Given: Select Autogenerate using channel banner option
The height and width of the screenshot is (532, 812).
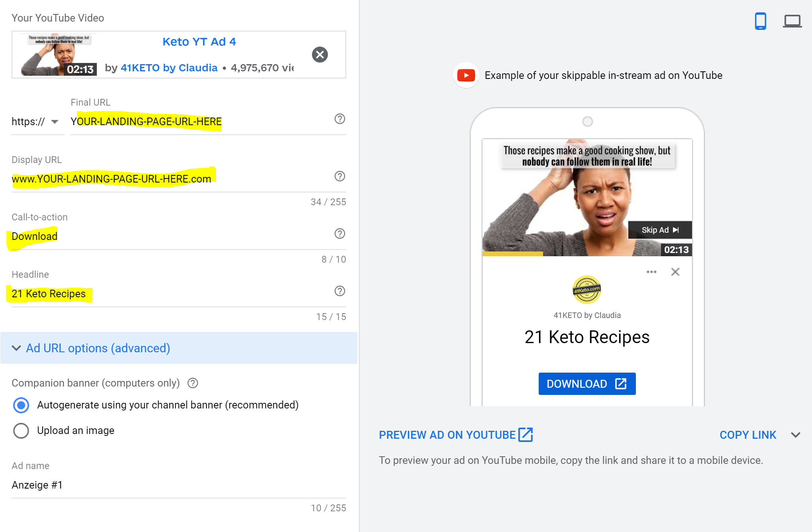Looking at the screenshot, I should coord(21,405).
